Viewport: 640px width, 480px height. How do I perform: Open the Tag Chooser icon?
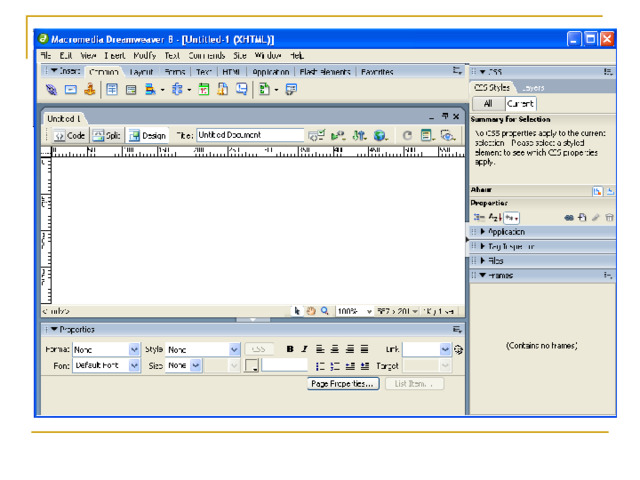coord(291,89)
